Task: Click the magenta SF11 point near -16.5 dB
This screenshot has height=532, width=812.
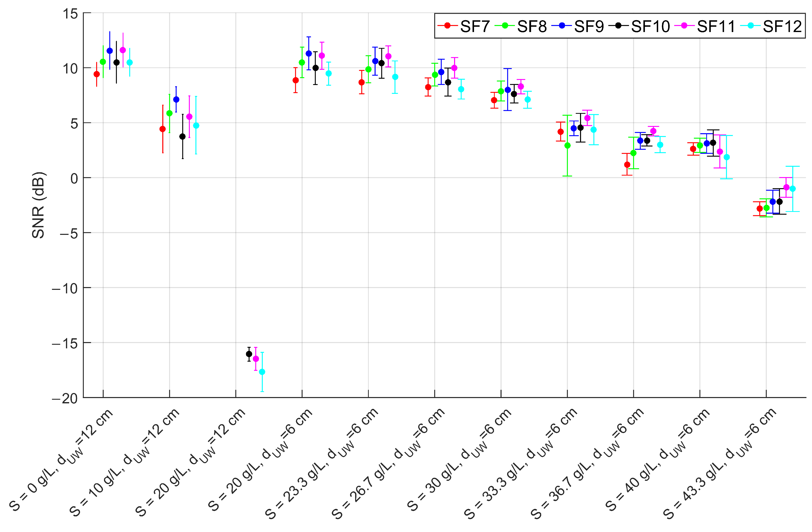Action: 255,359
